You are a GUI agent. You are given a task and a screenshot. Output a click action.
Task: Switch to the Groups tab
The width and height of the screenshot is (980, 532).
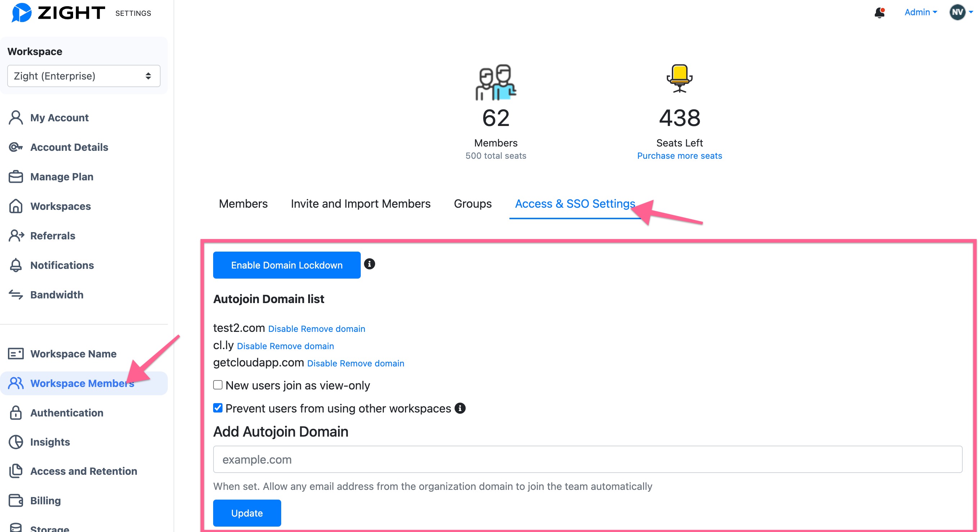pos(472,204)
